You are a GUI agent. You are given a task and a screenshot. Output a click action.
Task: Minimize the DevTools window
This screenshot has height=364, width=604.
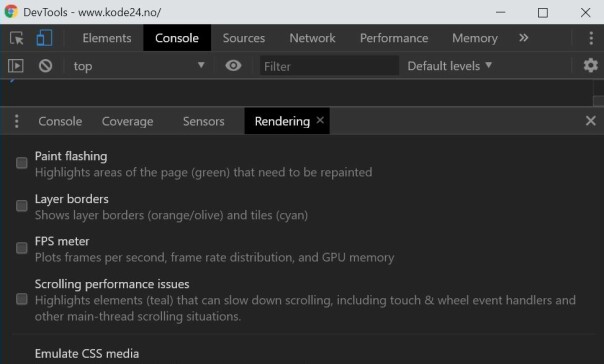[x=500, y=12]
